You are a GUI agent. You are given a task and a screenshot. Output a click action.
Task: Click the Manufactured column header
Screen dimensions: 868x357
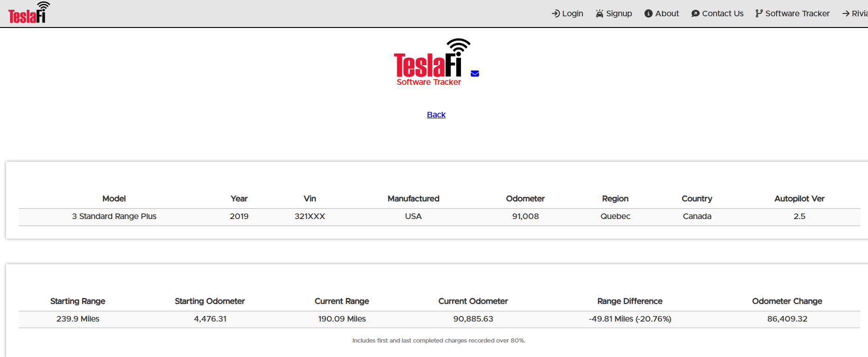point(414,199)
